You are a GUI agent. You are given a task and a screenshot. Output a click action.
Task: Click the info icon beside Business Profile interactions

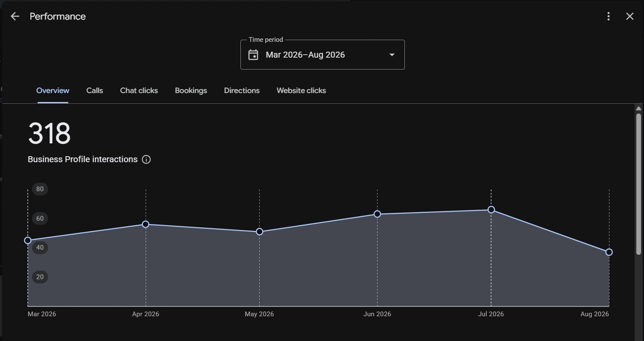[146, 160]
